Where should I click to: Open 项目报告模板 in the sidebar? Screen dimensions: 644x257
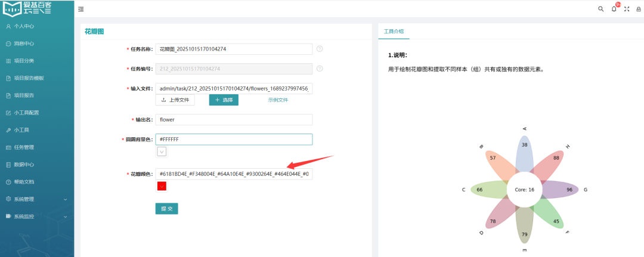coord(29,78)
